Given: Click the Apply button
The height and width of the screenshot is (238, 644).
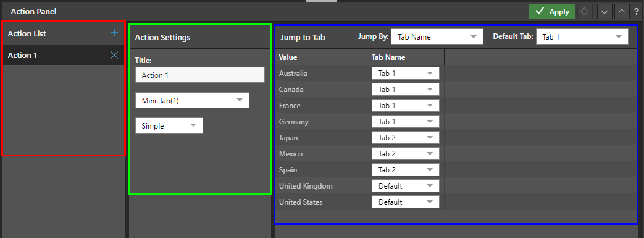Looking at the screenshot, I should coord(552,12).
